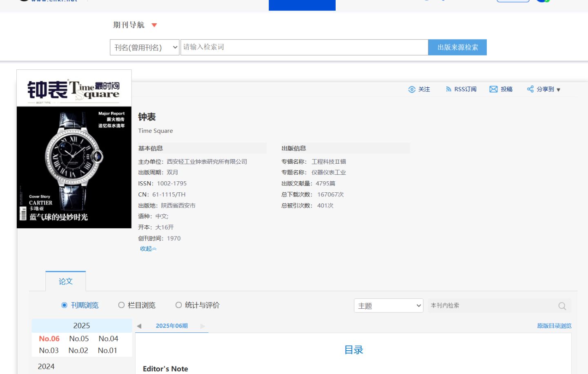Click the 请输入检索词 search input field
The width and height of the screenshot is (588, 374).
tap(304, 47)
